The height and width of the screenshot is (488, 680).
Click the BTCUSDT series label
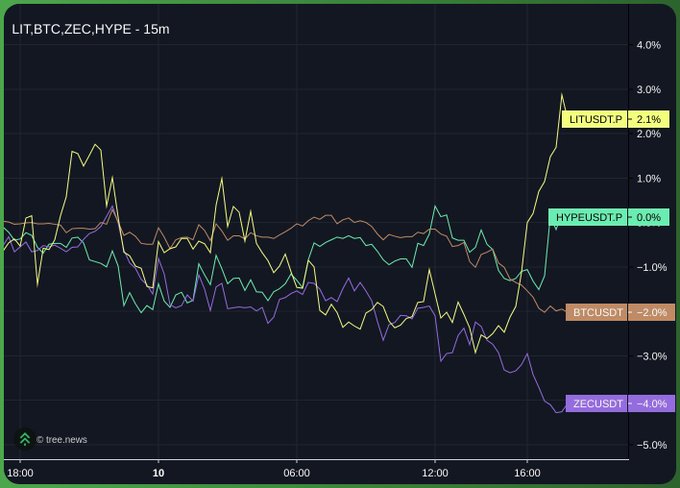597,312
